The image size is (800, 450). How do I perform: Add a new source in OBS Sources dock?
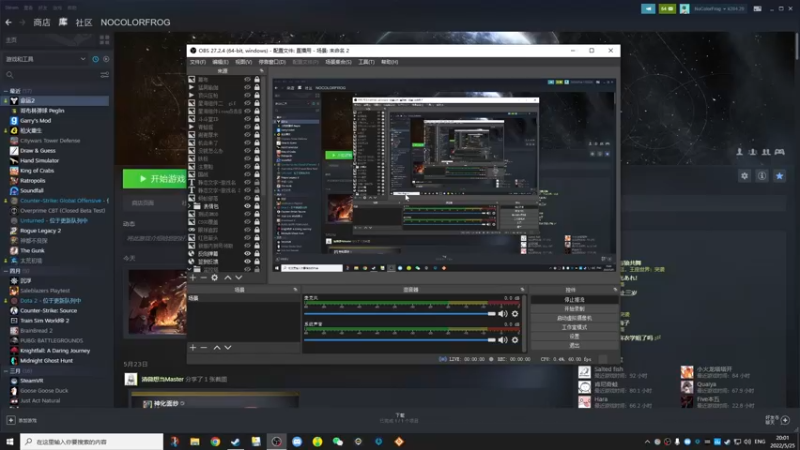[x=193, y=278]
